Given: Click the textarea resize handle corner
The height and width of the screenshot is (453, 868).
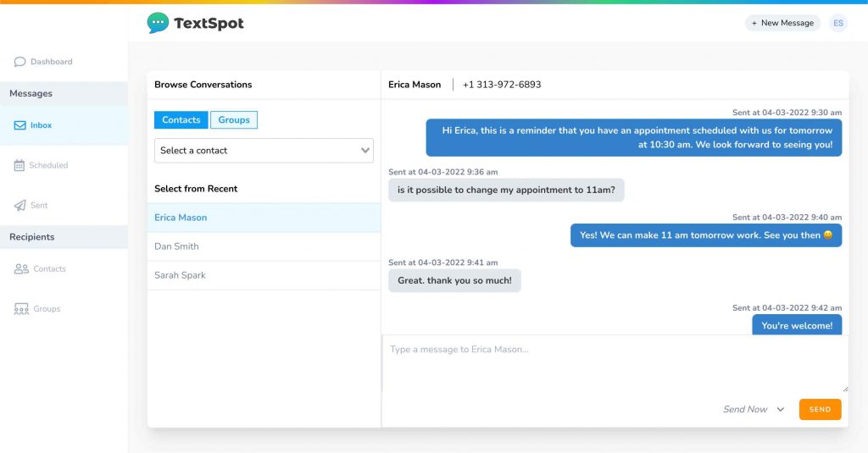Looking at the screenshot, I should [845, 389].
